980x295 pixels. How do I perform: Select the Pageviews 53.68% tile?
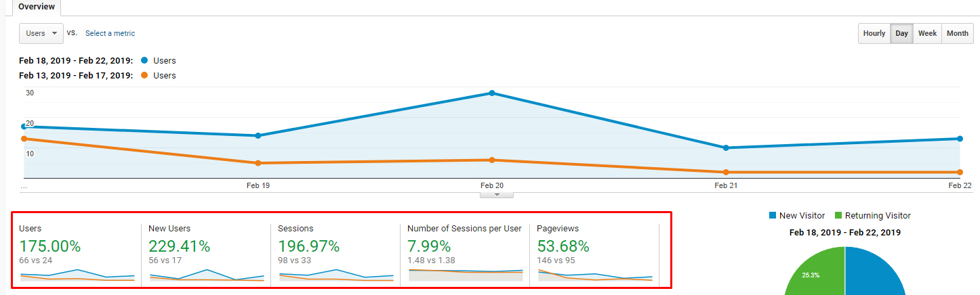coord(594,252)
